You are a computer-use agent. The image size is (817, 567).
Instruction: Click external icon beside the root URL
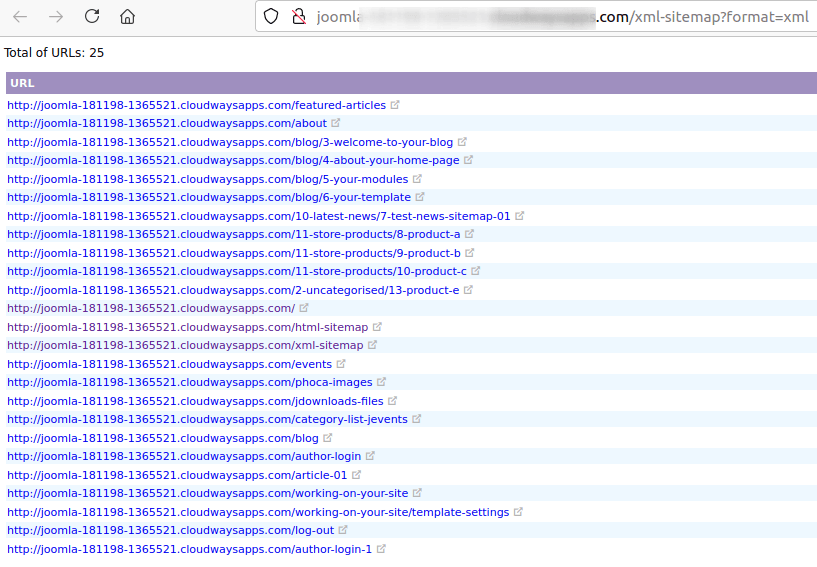[304, 308]
